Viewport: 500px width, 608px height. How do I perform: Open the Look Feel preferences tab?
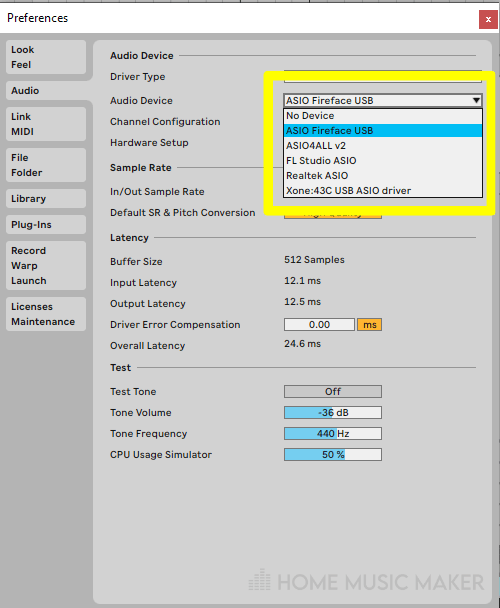tap(46, 57)
